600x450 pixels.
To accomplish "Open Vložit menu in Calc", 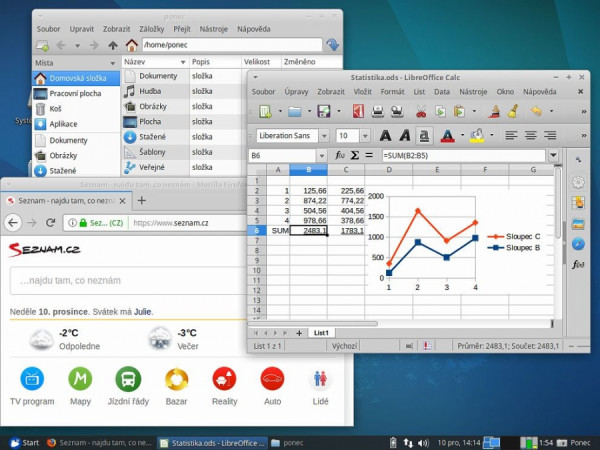I will coord(362,92).
